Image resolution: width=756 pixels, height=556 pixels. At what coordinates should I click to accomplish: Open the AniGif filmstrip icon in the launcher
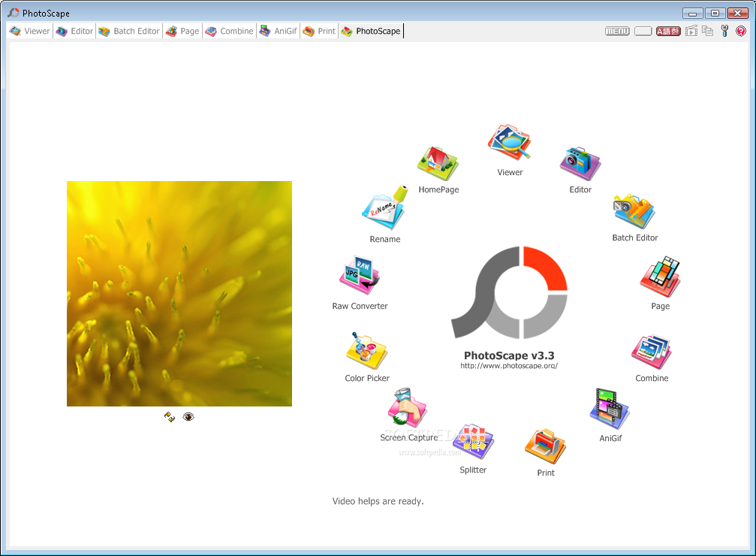[610, 409]
